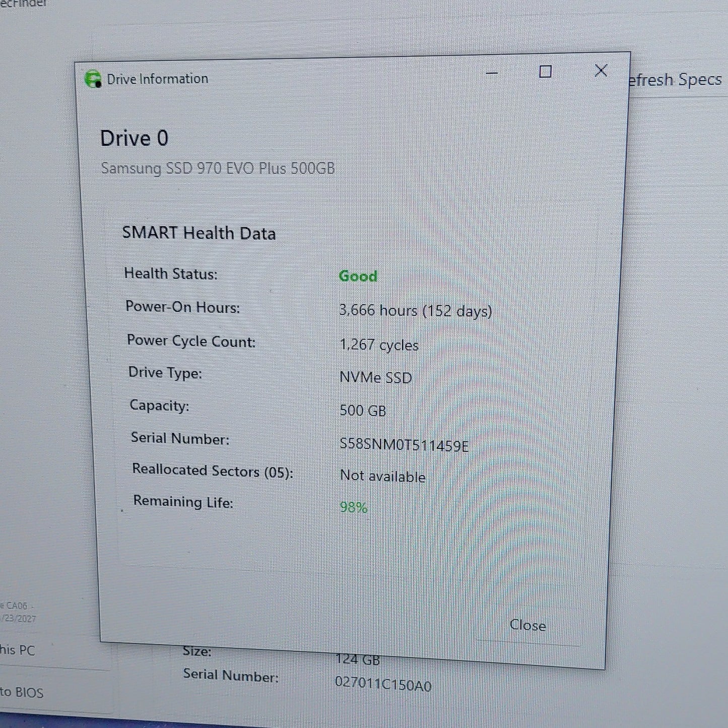728x728 pixels.
Task: Click the '1,267 cycles' value
Action: pos(379,345)
